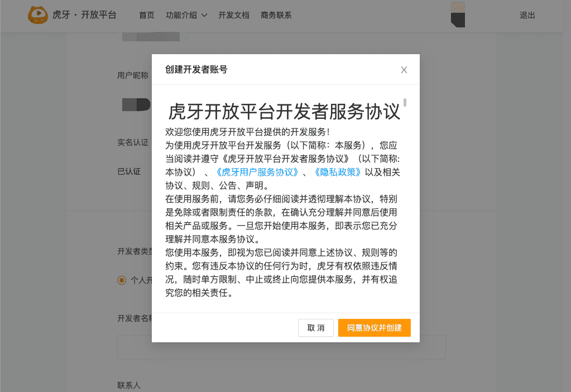Click the 创建开发者账号 dialog title
571x392 pixels.
point(196,70)
